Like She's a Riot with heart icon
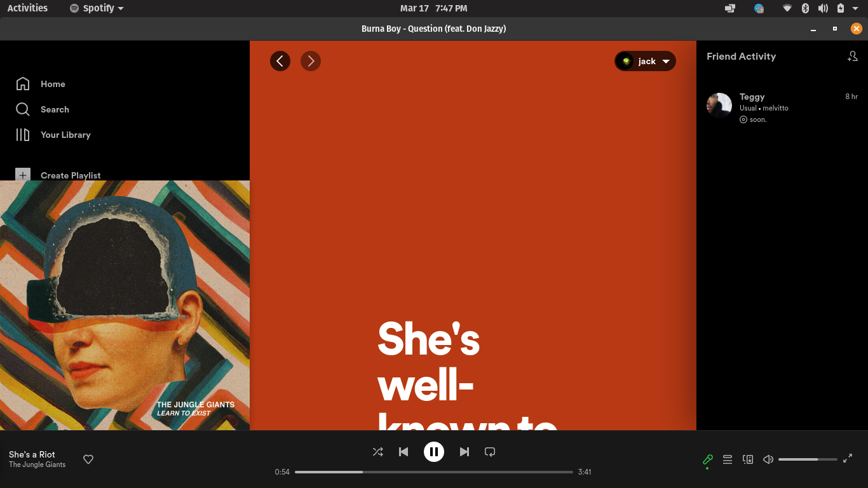Image resolution: width=868 pixels, height=488 pixels. 88,459
